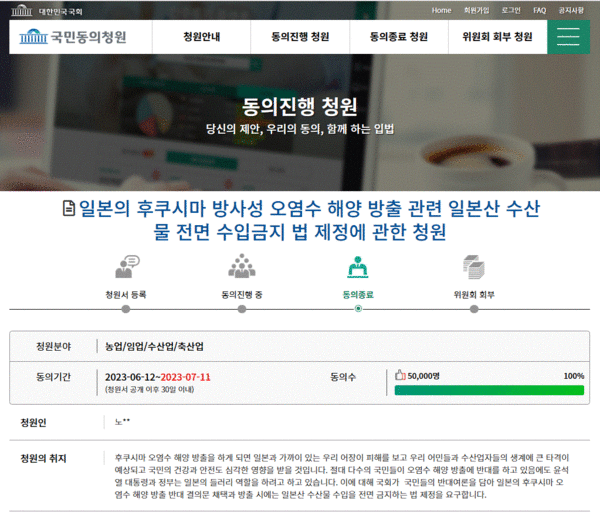Click the green consent progress bar
The image size is (600, 519).
489,390
